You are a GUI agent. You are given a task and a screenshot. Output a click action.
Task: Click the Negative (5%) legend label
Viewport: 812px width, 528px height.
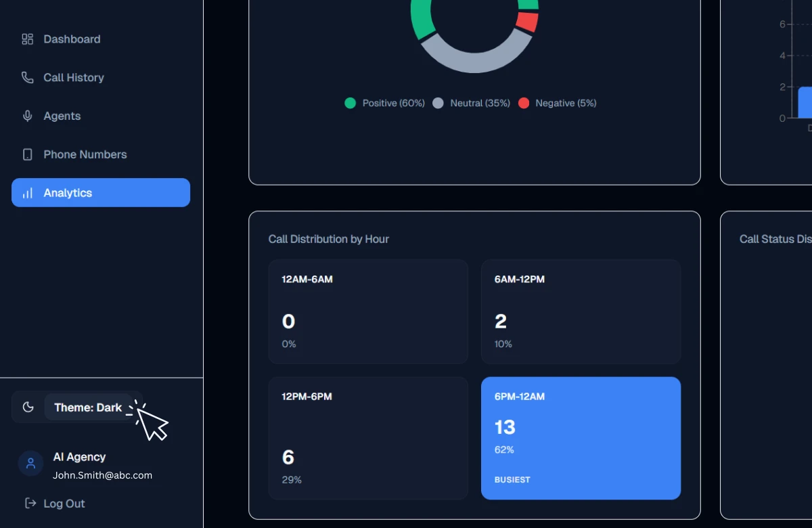tap(566, 103)
